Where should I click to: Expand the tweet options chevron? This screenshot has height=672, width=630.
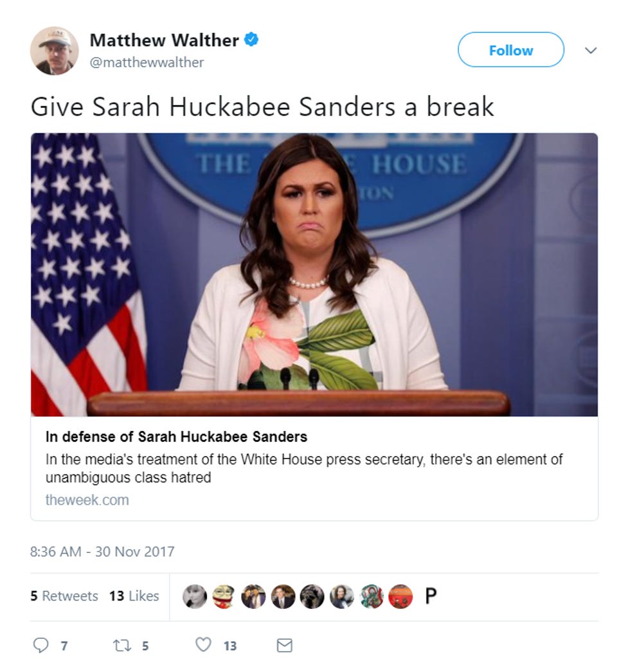(x=591, y=51)
